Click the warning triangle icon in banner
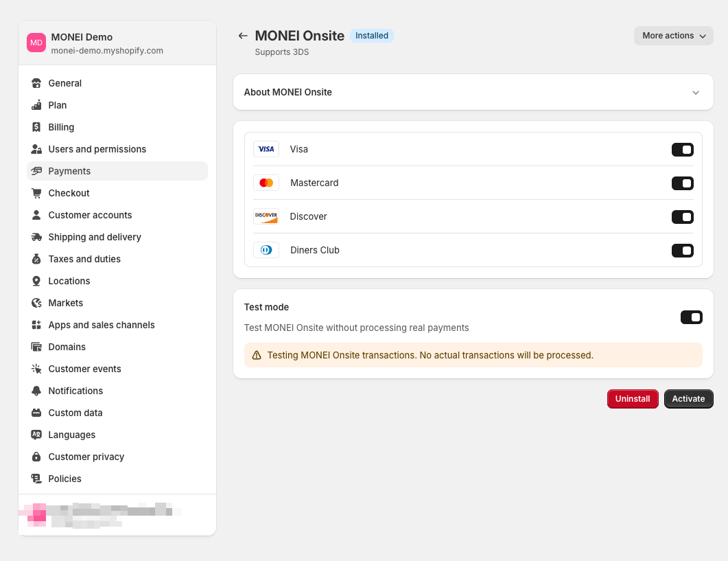 (x=257, y=355)
